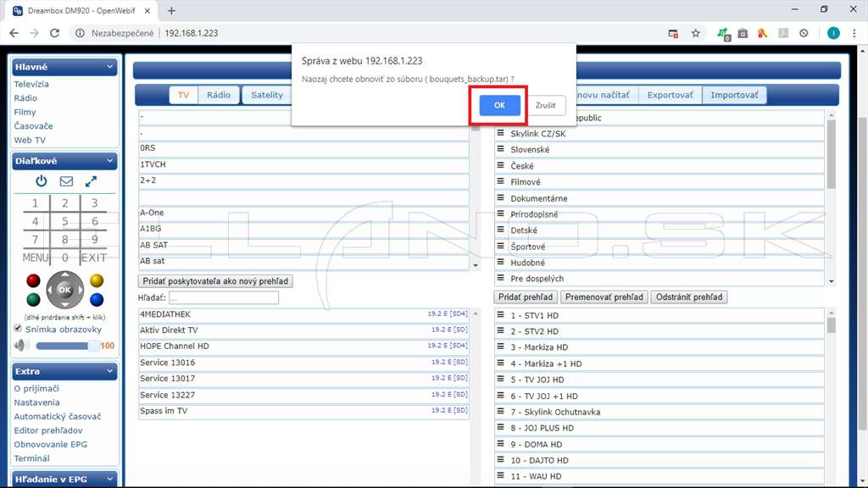Select provider 1TVCH in list
Viewport: 868px width, 488px height.
point(303,164)
